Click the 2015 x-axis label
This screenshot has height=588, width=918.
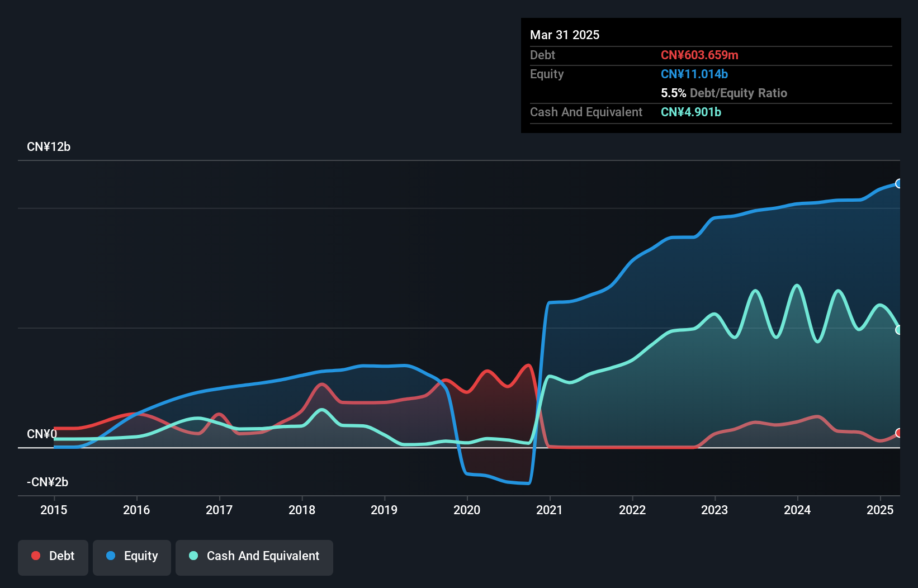(54, 510)
